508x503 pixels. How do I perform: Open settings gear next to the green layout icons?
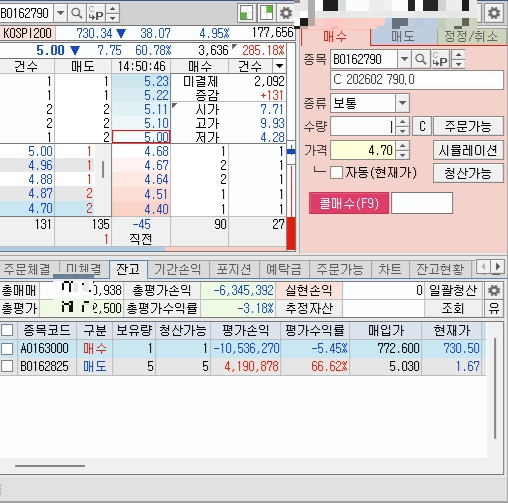(x=286, y=13)
